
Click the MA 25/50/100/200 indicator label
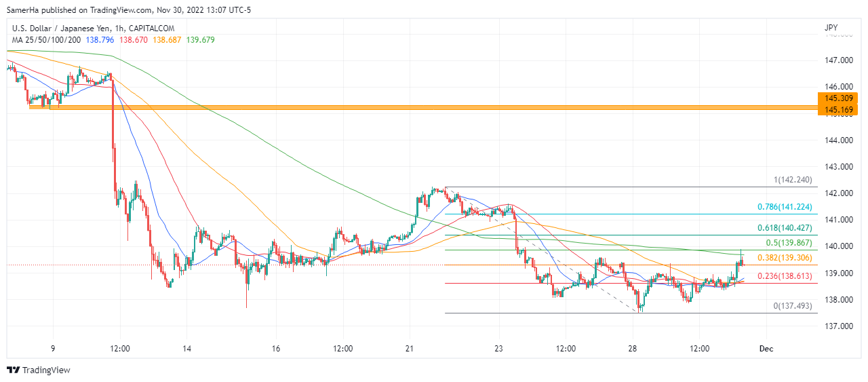tap(47, 40)
